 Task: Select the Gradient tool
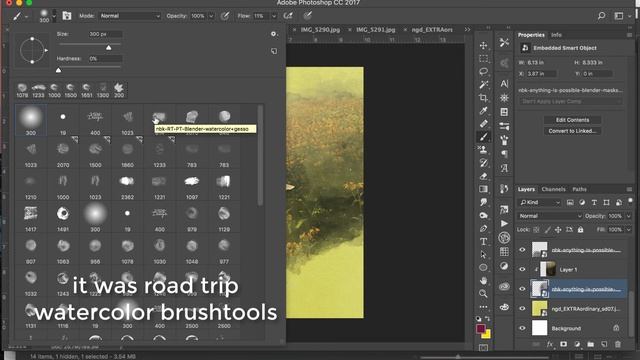pyautogui.click(x=484, y=189)
